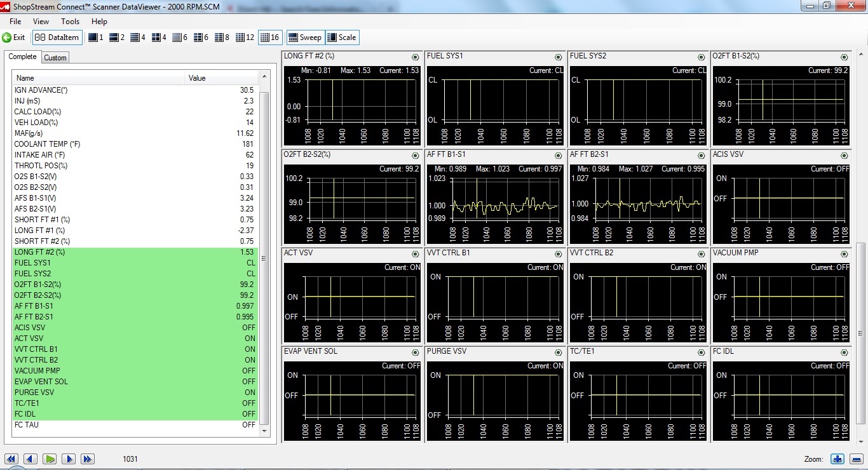Viewport: 868px width, 470px height.
Task: Select the 16-graph layout
Action: (270, 37)
